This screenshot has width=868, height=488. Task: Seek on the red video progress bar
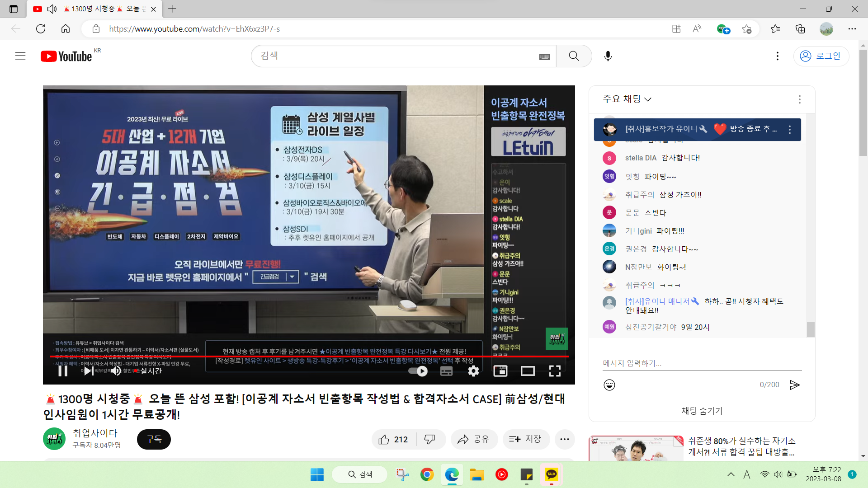[309, 357]
